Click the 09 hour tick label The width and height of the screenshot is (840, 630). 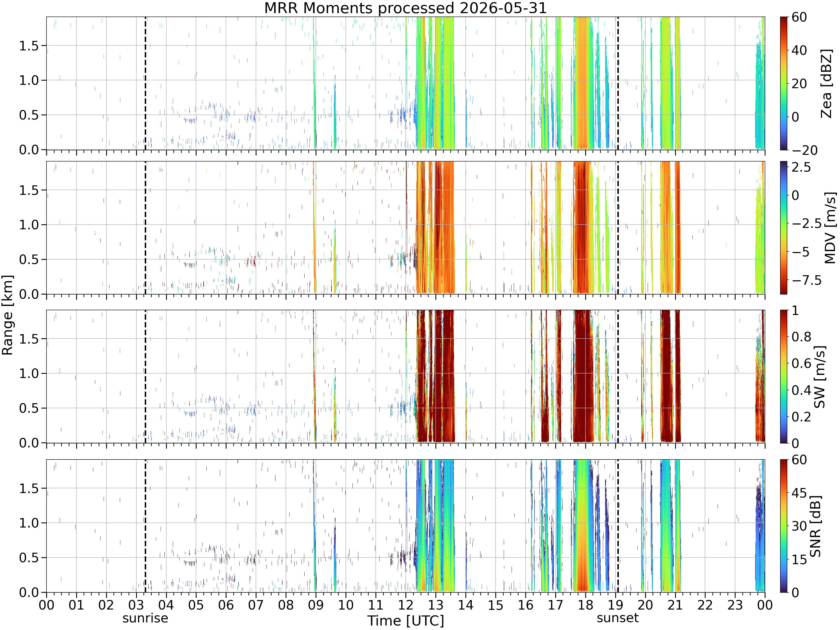point(316,605)
